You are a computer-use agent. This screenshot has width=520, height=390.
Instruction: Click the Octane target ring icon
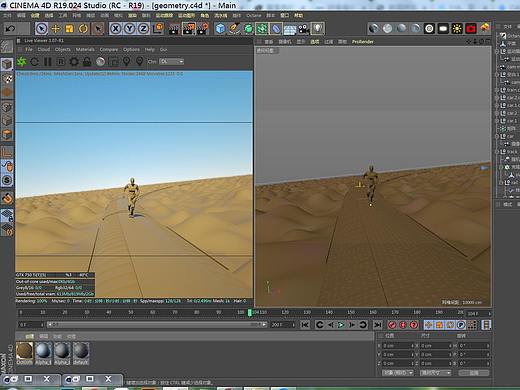(x=429, y=29)
